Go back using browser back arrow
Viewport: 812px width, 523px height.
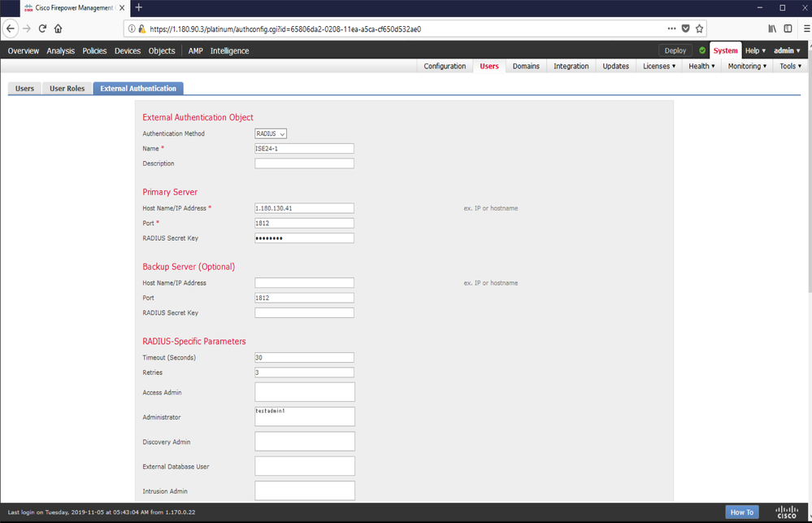click(x=11, y=28)
